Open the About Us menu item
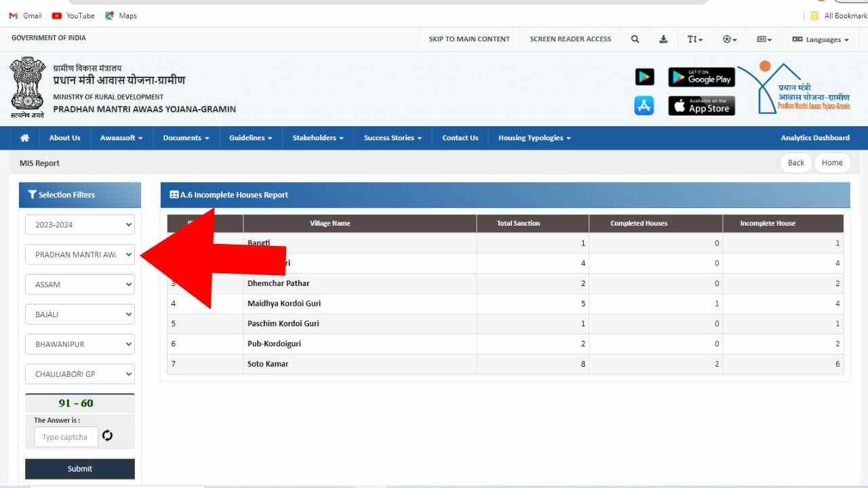Screen dimensions: 868x488 point(64,138)
